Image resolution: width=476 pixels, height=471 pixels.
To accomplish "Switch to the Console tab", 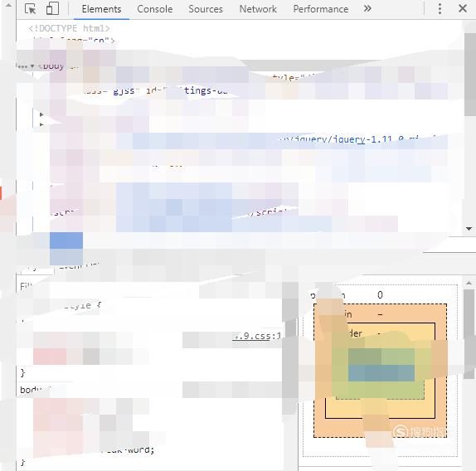I will (155, 9).
